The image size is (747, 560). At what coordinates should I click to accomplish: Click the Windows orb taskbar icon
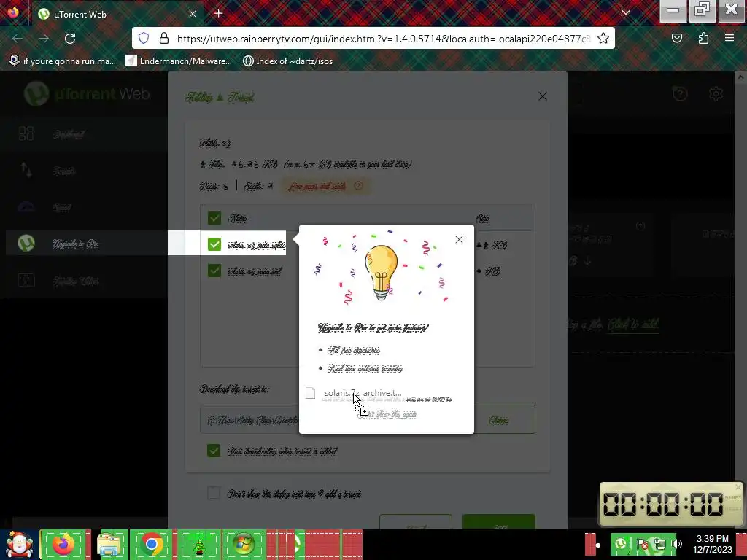tap(244, 544)
